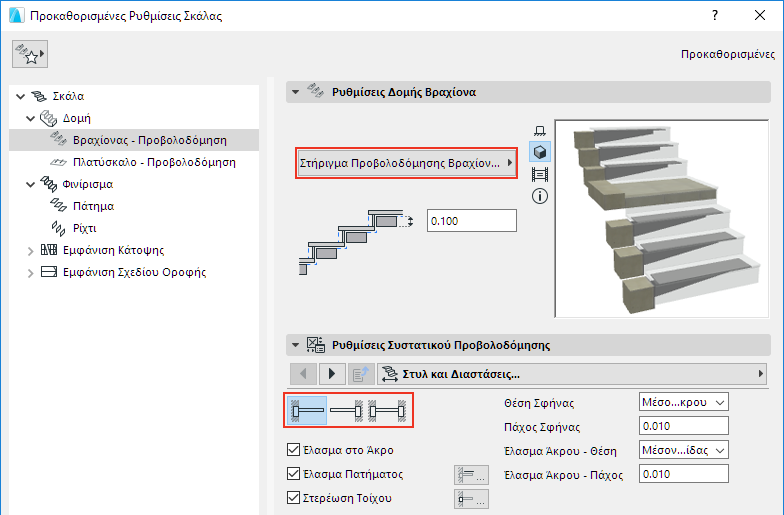Viewport: 784px width, 515px height.
Task: Open Έλασμα Πατήματος settings button
Action: click(472, 475)
